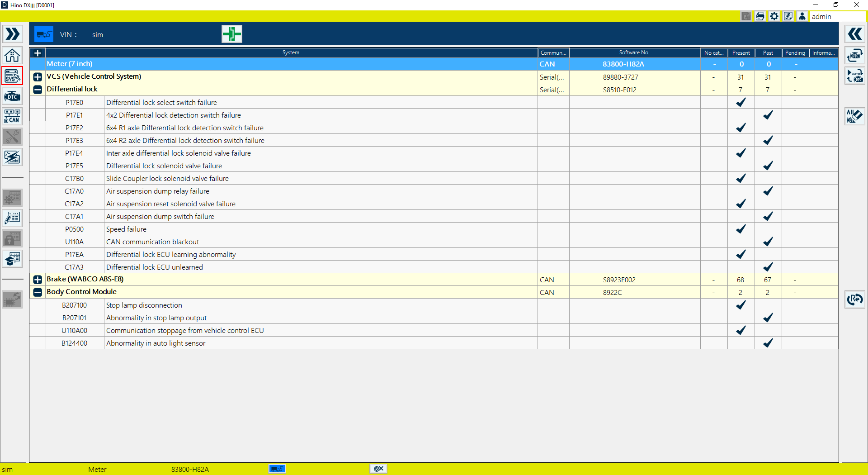Open the CAN network icon
This screenshot has width=868, height=475.
[x=12, y=116]
